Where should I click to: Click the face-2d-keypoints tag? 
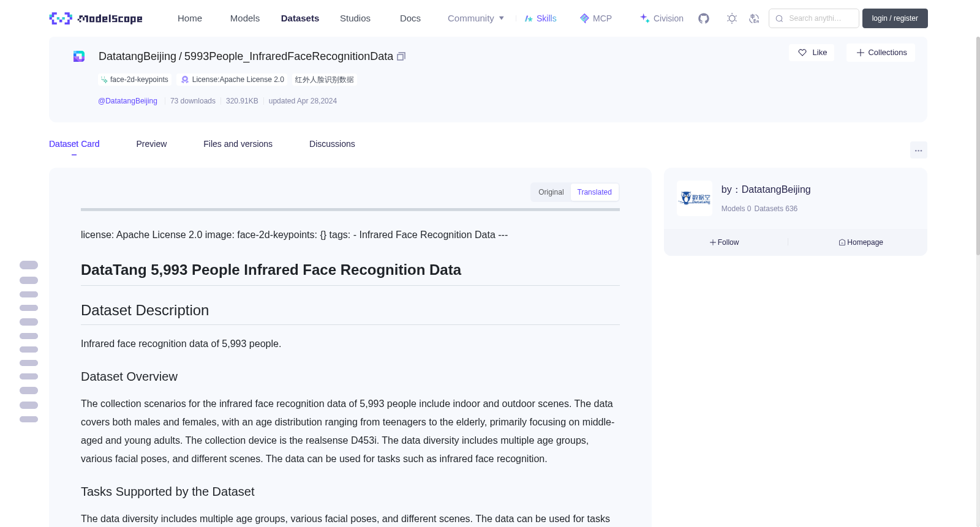pos(135,80)
